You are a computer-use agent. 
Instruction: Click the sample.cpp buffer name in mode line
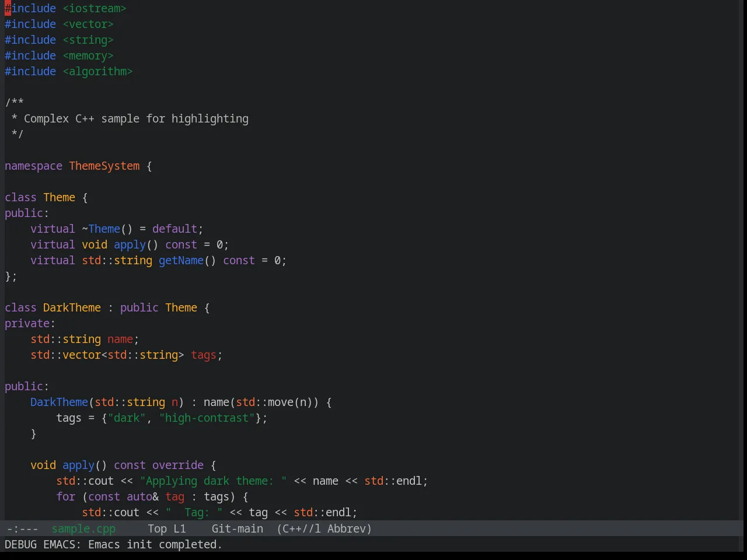(83, 528)
